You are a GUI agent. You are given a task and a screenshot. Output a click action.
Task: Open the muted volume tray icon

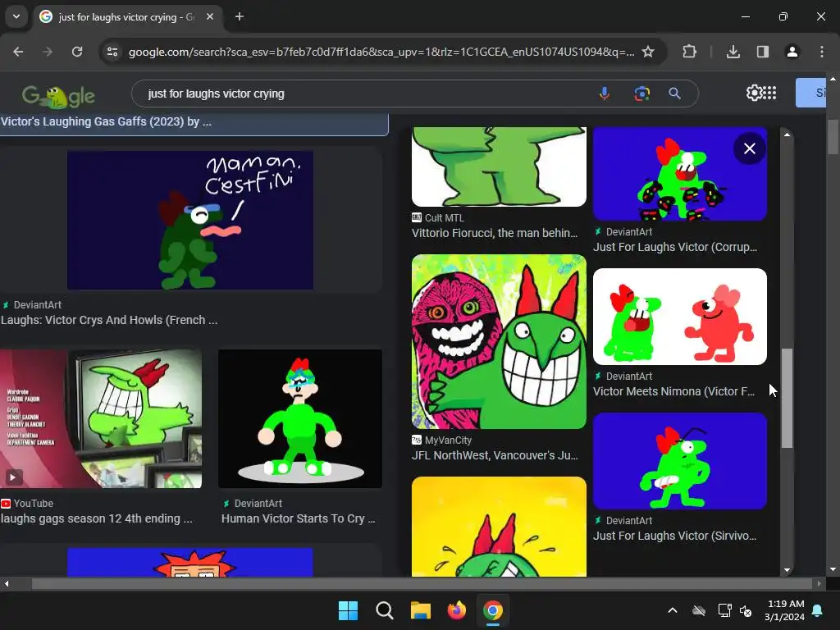click(x=745, y=610)
